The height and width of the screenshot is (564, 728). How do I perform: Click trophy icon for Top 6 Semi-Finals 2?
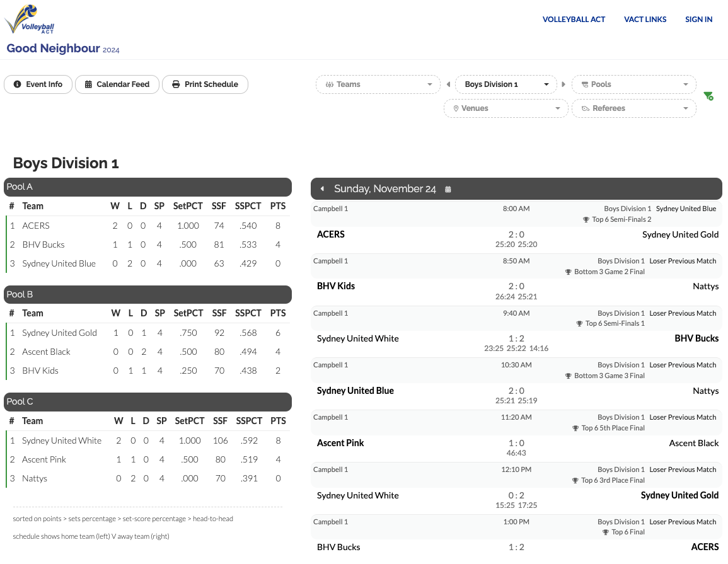pyautogui.click(x=586, y=220)
